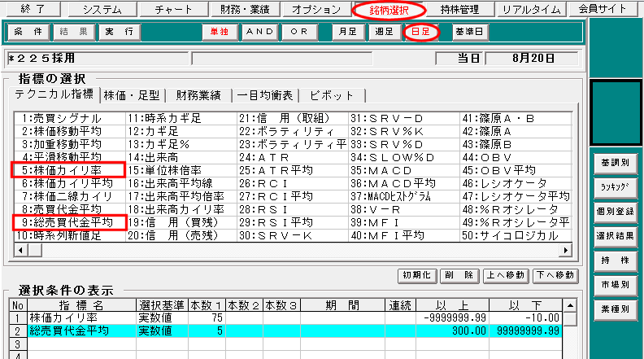644x359 pixels.
Task: Select the 月足 timeframe option
Action: point(349,33)
